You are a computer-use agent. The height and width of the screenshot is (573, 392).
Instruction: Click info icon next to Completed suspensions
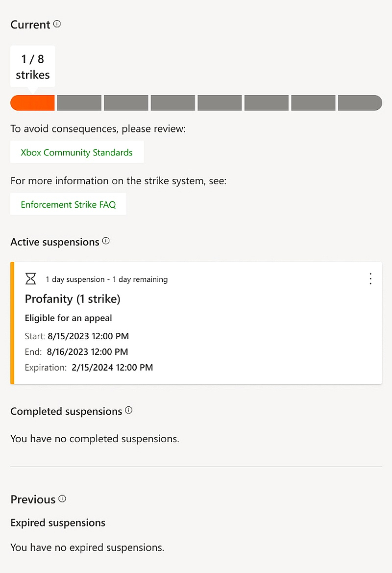click(x=129, y=410)
